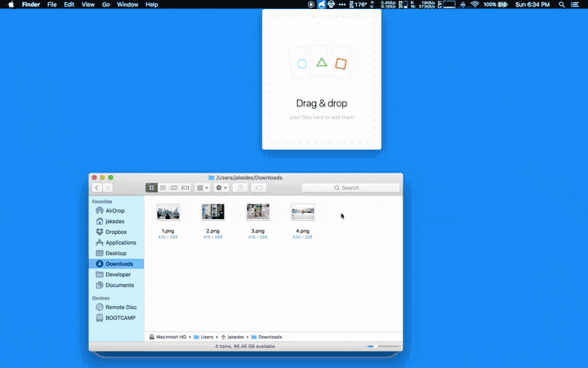Image resolution: width=588 pixels, height=368 pixels.
Task: Open the File menu
Action: [x=51, y=5]
